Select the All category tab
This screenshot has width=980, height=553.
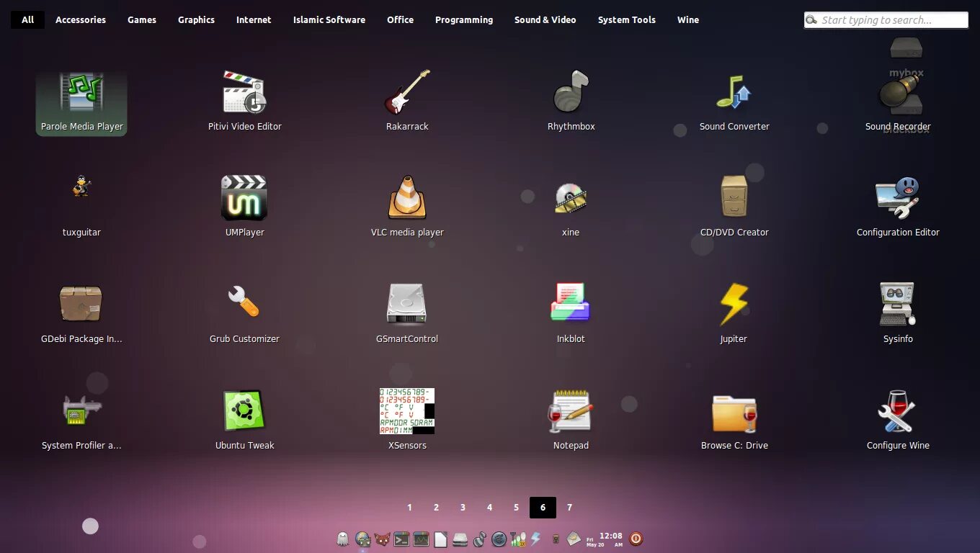(27, 19)
